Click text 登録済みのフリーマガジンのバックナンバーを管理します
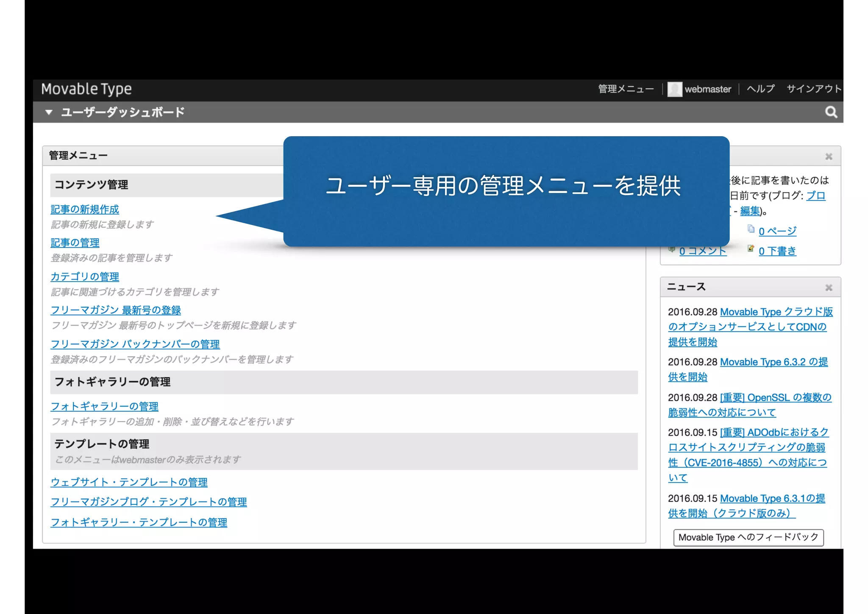868x614 pixels. pos(172,360)
